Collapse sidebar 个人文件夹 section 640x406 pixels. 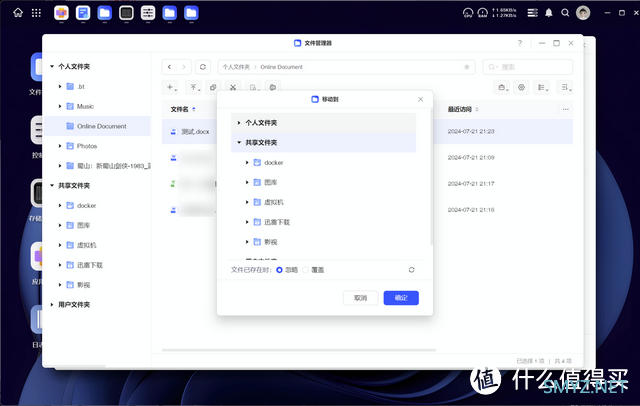(52, 67)
